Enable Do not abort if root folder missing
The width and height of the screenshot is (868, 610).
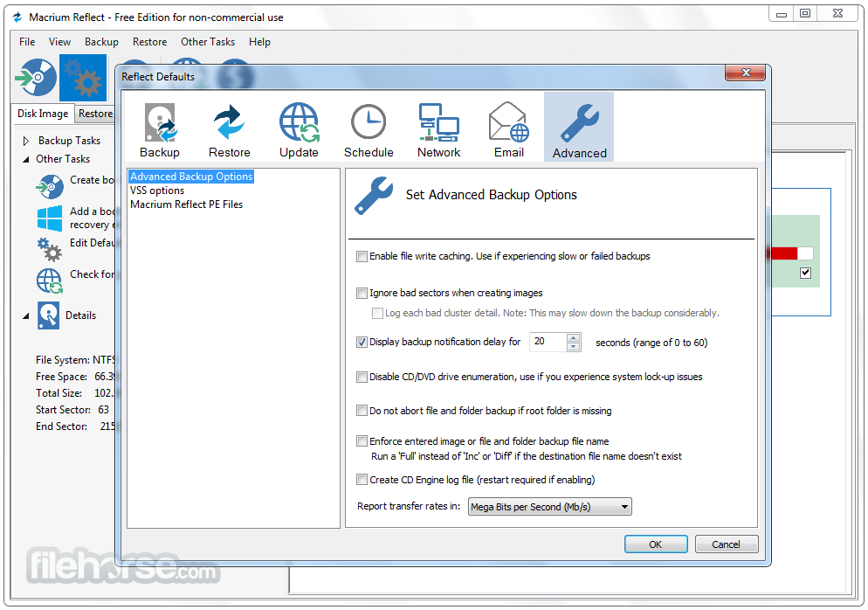tap(362, 411)
